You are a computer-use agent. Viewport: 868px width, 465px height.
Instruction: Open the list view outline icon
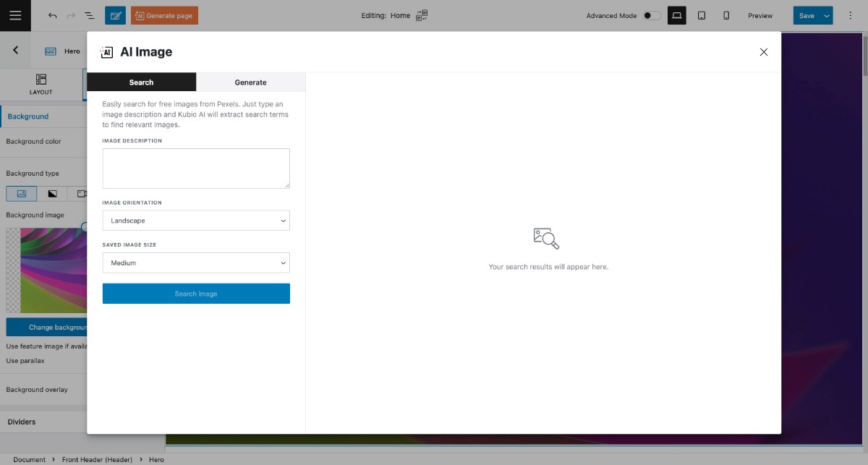click(90, 15)
